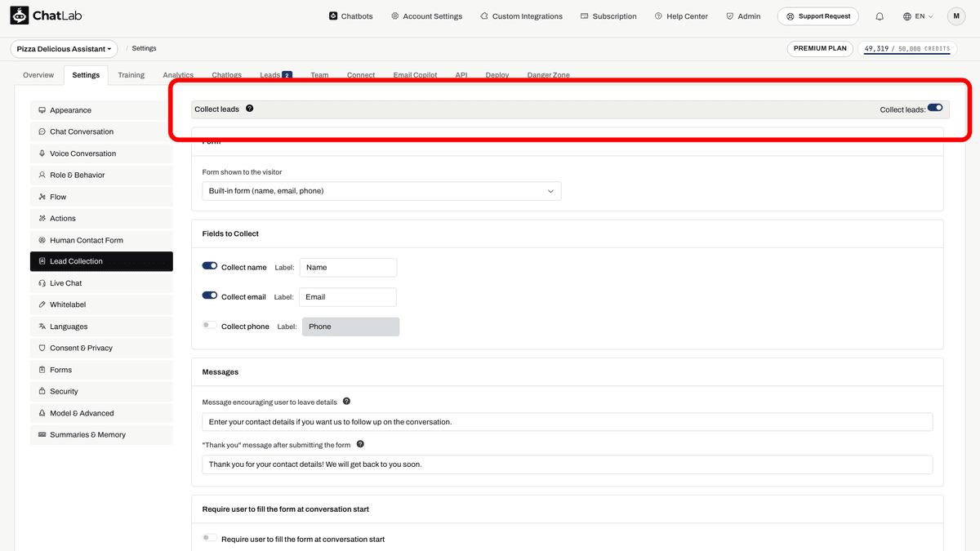Click the ChatLab robot logo
This screenshot has width=980, height=551.
pyautogui.click(x=20, y=16)
